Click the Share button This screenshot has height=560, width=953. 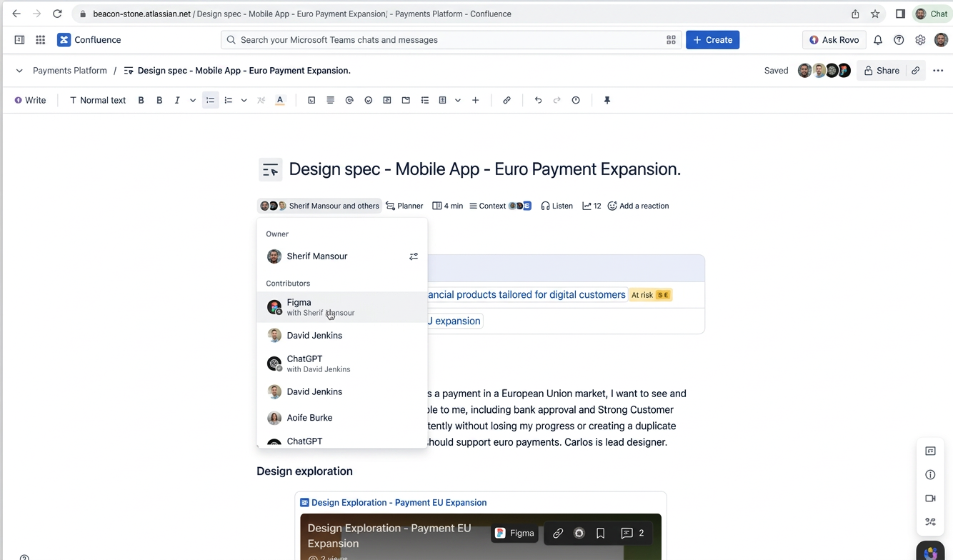pyautogui.click(x=882, y=71)
